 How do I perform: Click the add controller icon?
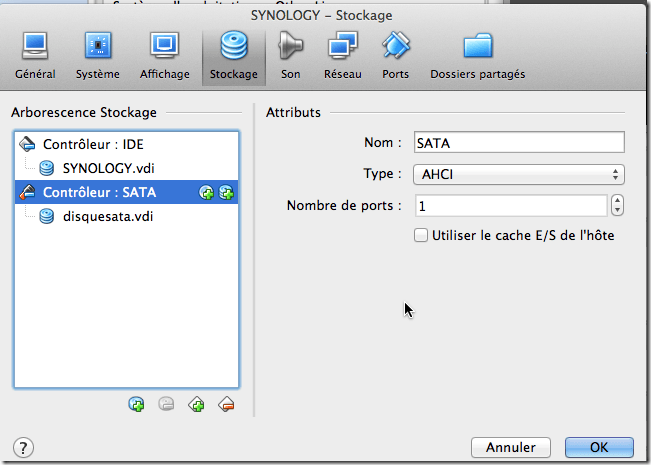(196, 404)
